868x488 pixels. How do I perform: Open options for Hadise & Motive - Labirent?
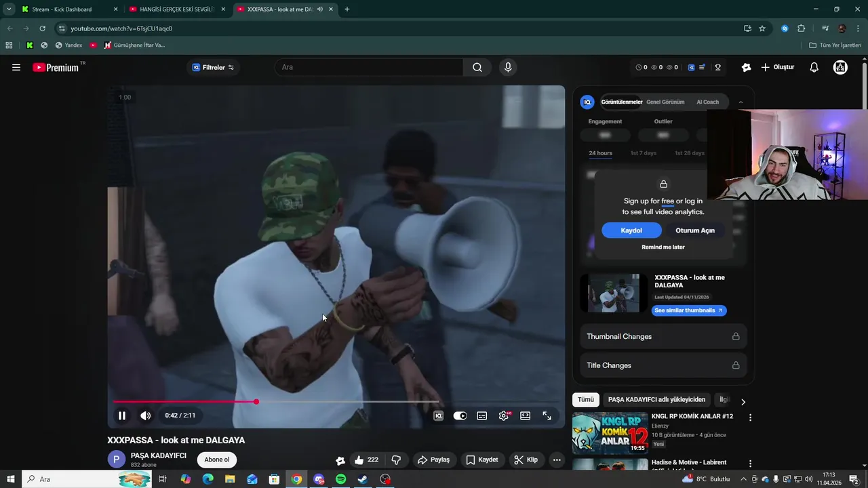click(x=750, y=464)
